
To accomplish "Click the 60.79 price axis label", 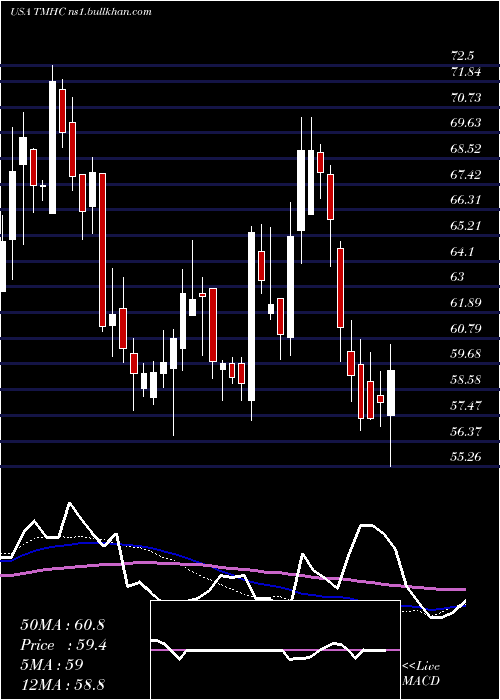I will tap(466, 329).
